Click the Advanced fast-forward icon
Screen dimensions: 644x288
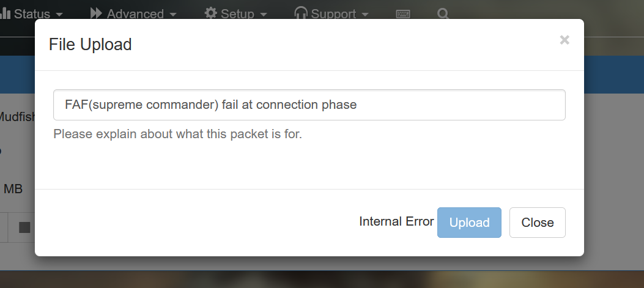[x=96, y=13]
